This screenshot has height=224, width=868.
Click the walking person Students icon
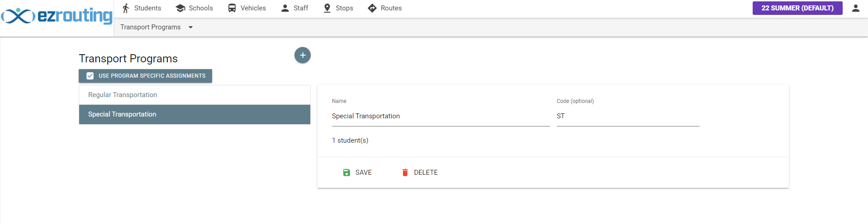(x=126, y=8)
